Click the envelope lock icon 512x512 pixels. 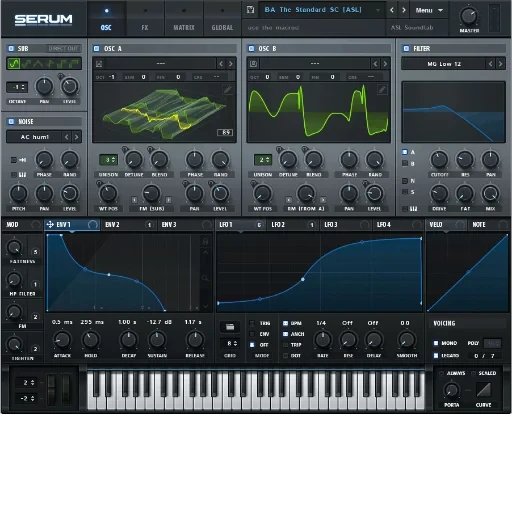tap(205, 241)
